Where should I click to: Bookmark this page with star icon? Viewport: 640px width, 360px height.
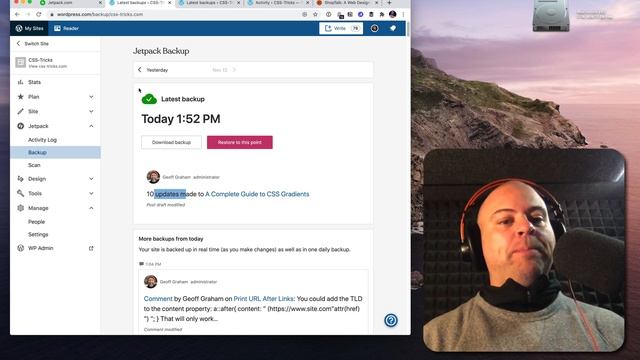click(315, 14)
